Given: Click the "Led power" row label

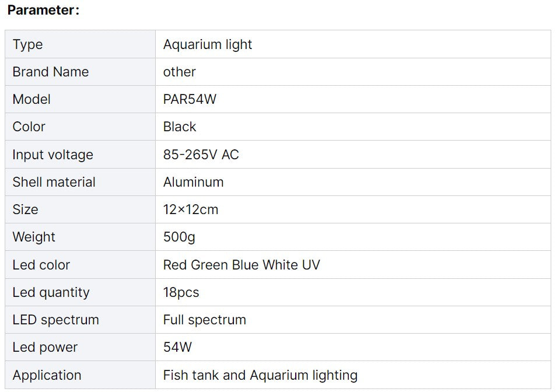Looking at the screenshot, I should [45, 348].
